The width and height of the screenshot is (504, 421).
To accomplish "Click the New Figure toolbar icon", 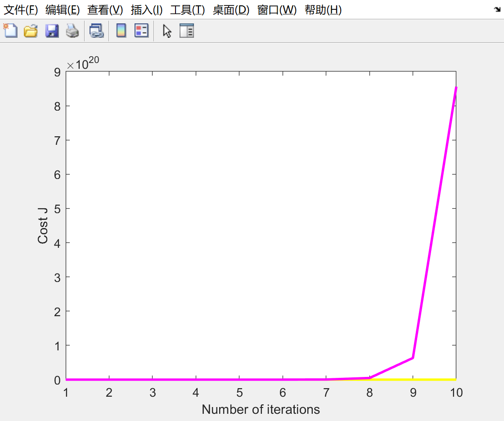I will (10, 31).
